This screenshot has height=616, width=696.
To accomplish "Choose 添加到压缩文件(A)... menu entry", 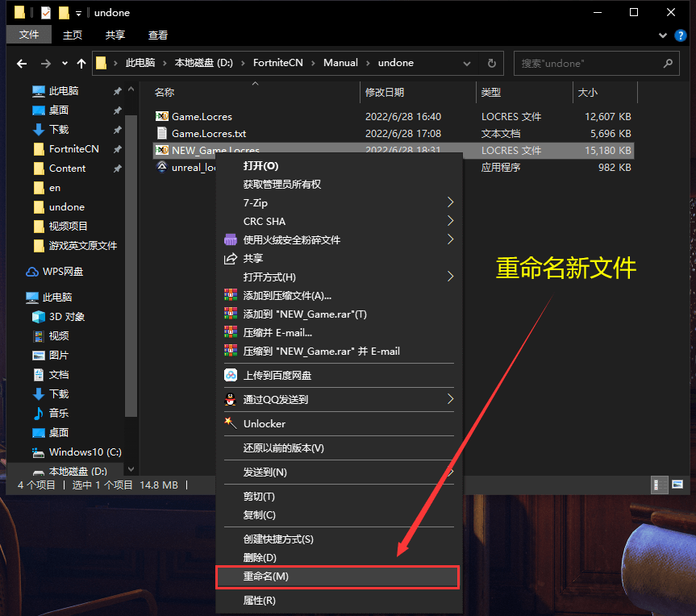I will pos(339,295).
